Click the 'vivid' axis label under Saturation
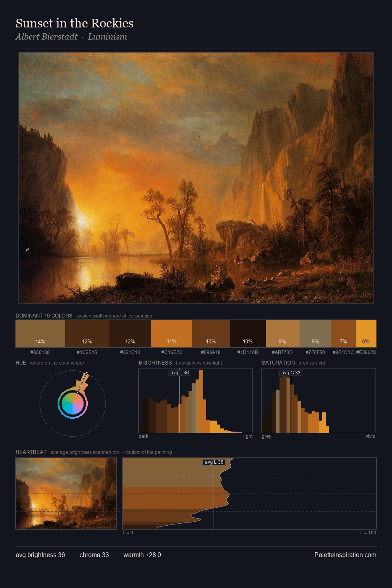 [x=370, y=436]
